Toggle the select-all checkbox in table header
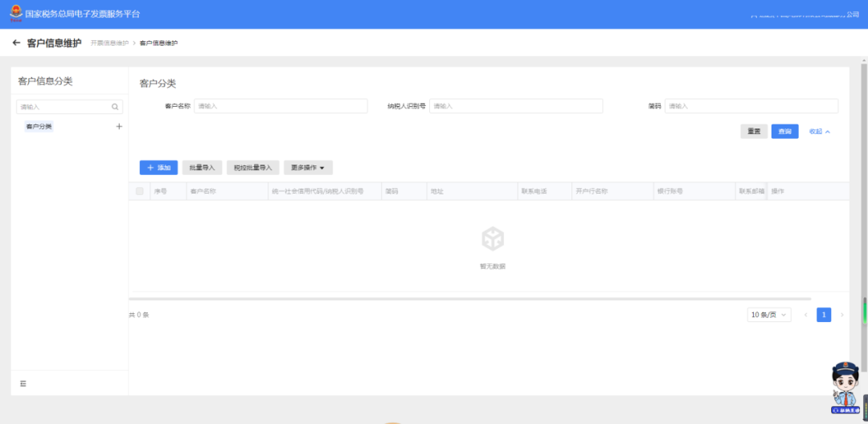This screenshot has width=868, height=424. [140, 191]
